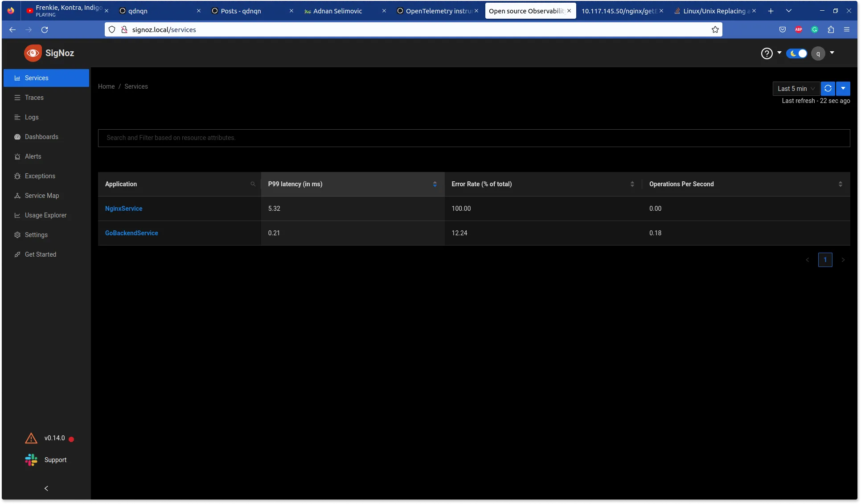Click the Services sidebar icon

(x=16, y=78)
